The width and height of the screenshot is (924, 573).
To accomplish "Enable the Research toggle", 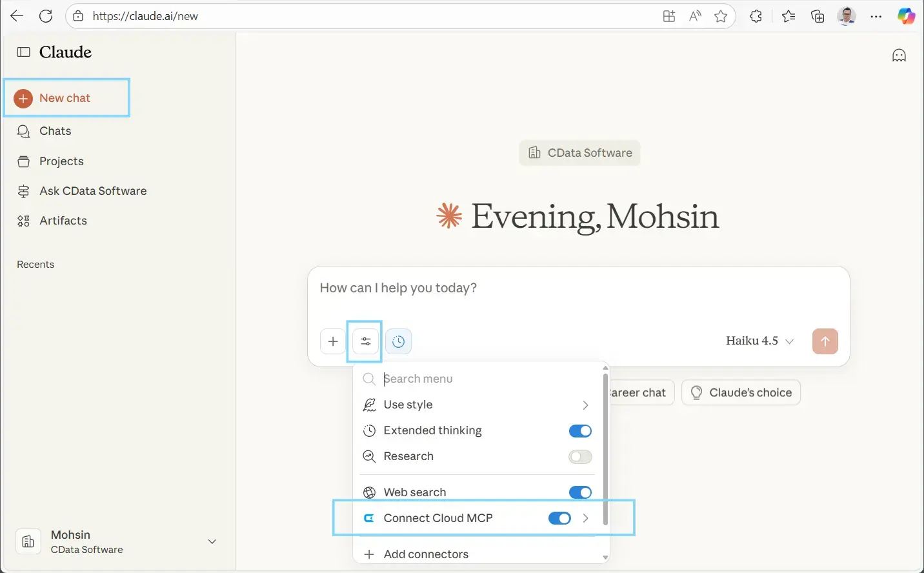I will pos(580,457).
